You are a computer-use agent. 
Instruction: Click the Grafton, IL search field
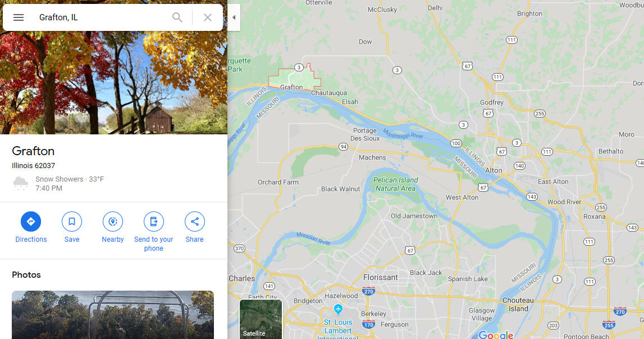(x=103, y=17)
